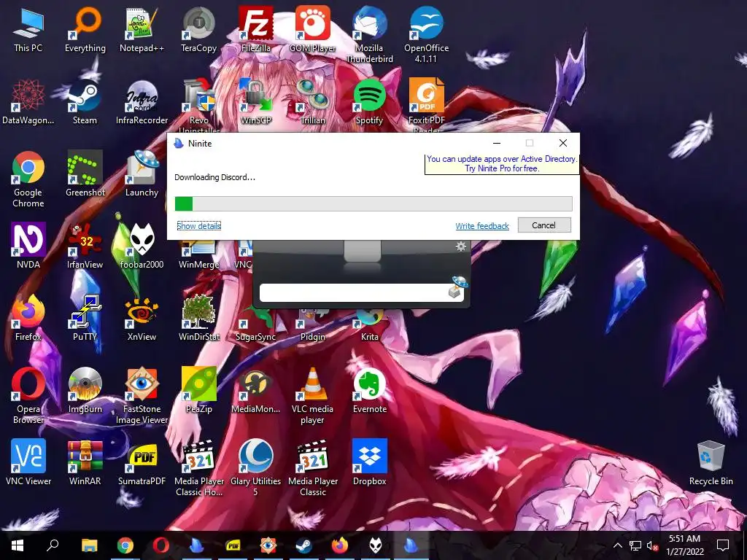
Task: Cancel the Ninite installation
Action: pos(544,225)
